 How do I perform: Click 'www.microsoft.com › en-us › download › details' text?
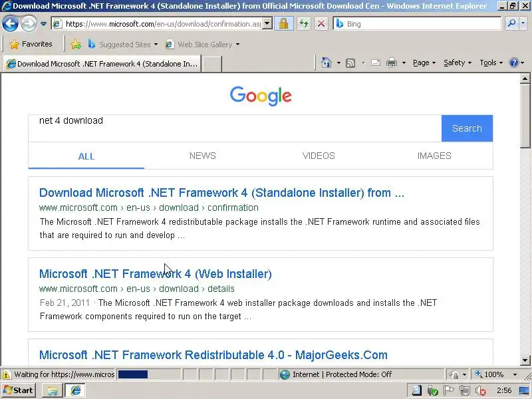coord(137,289)
